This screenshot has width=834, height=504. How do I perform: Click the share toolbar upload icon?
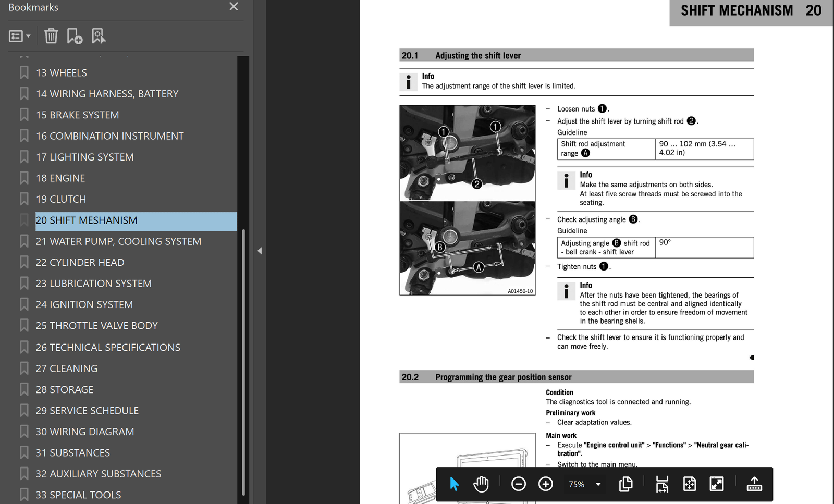(754, 484)
